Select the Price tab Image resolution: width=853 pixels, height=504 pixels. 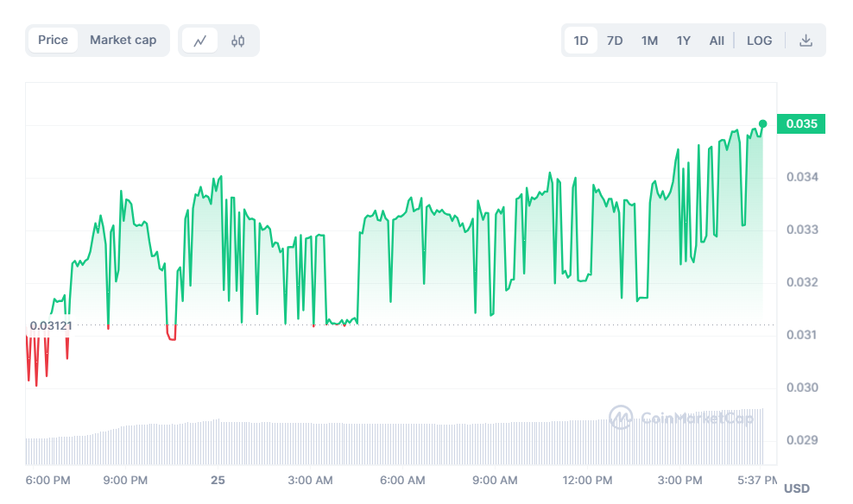(x=53, y=40)
